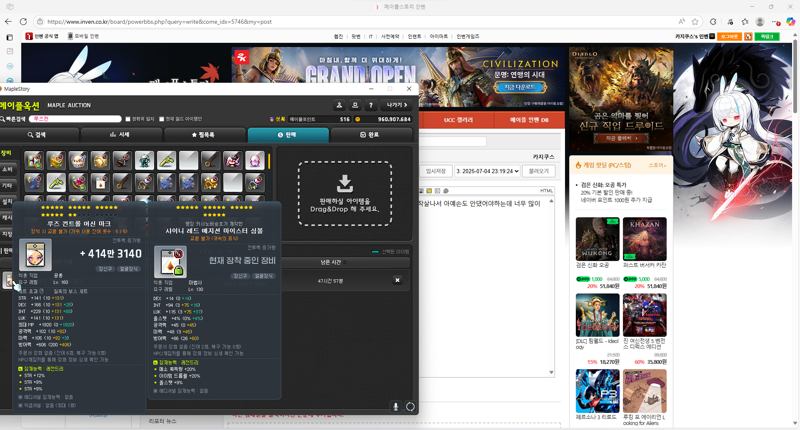The height and width of the screenshot is (430, 800).
Task: Open the 완료 completed tab
Action: [371, 135]
